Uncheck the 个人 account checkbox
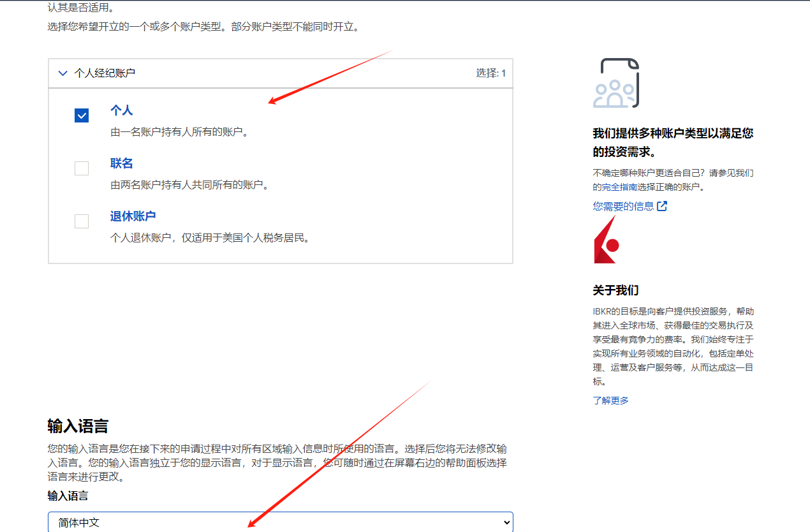Image resolution: width=810 pixels, height=532 pixels. coord(82,115)
